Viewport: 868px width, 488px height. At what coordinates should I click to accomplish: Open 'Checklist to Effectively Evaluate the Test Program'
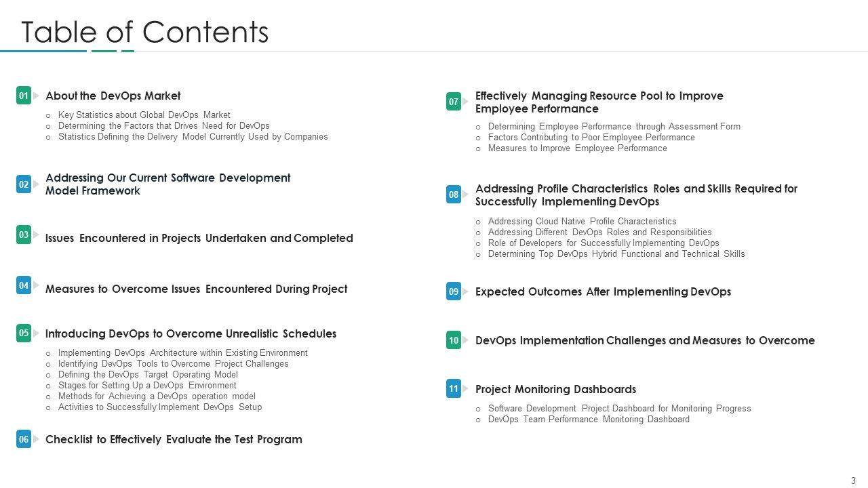tap(174, 439)
